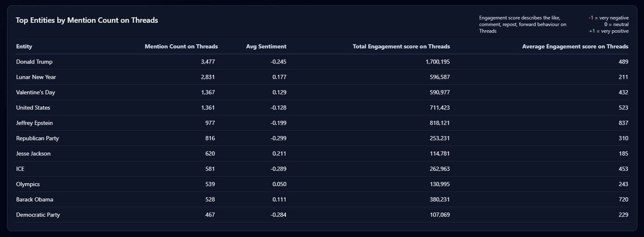Screen dimensions: 644x237
Task: Select the Donald Trump entity row
Action: point(34,62)
